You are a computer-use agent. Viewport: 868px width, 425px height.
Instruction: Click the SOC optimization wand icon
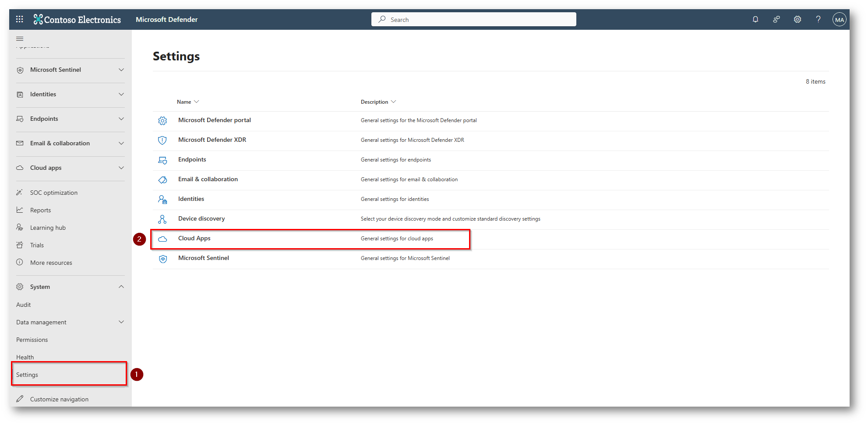[20, 192]
